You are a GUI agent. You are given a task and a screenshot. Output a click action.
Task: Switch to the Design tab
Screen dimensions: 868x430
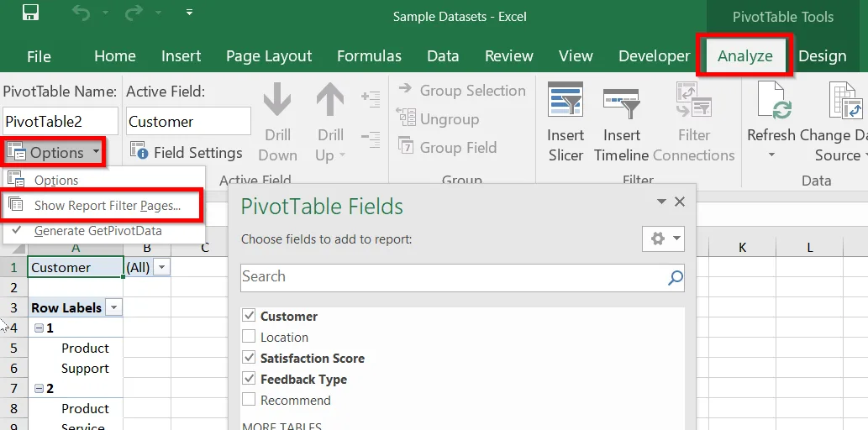pos(822,56)
